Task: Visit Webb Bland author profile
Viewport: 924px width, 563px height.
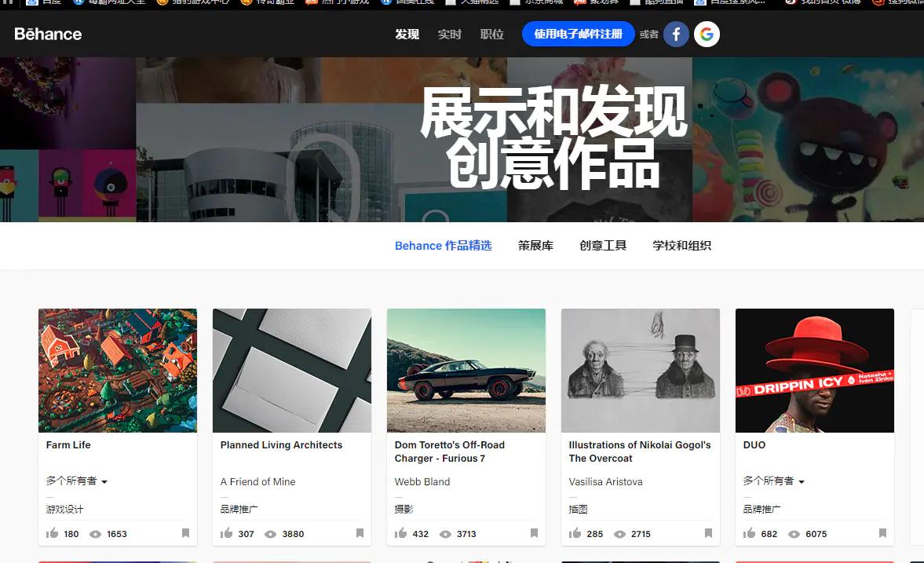Action: tap(422, 481)
